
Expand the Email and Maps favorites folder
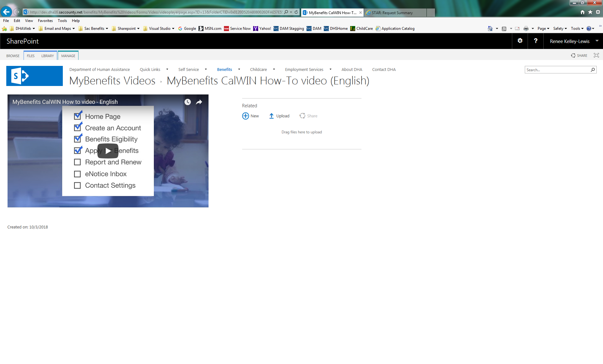[57, 29]
